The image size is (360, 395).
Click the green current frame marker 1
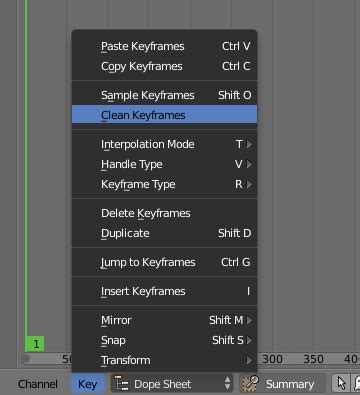(x=35, y=344)
